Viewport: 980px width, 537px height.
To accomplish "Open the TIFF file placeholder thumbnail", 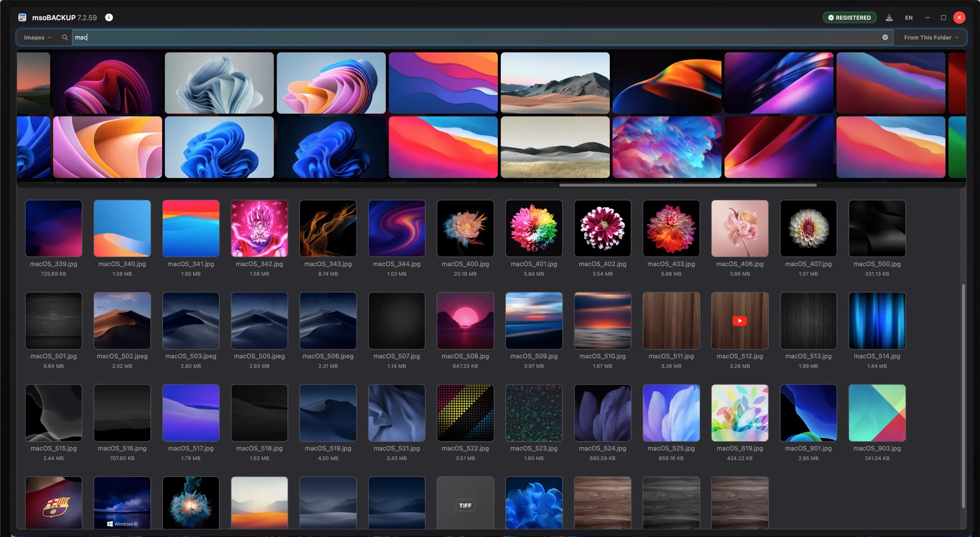I will 465,503.
